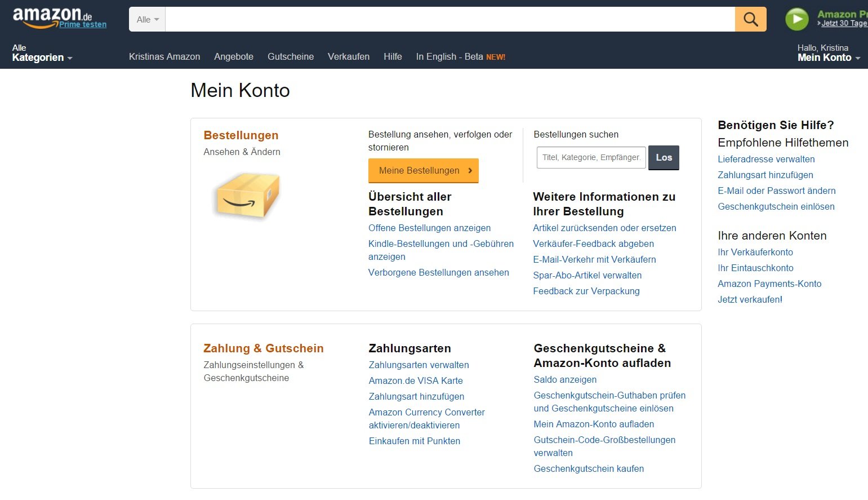Open Ihr Eintauschkonto

click(755, 268)
